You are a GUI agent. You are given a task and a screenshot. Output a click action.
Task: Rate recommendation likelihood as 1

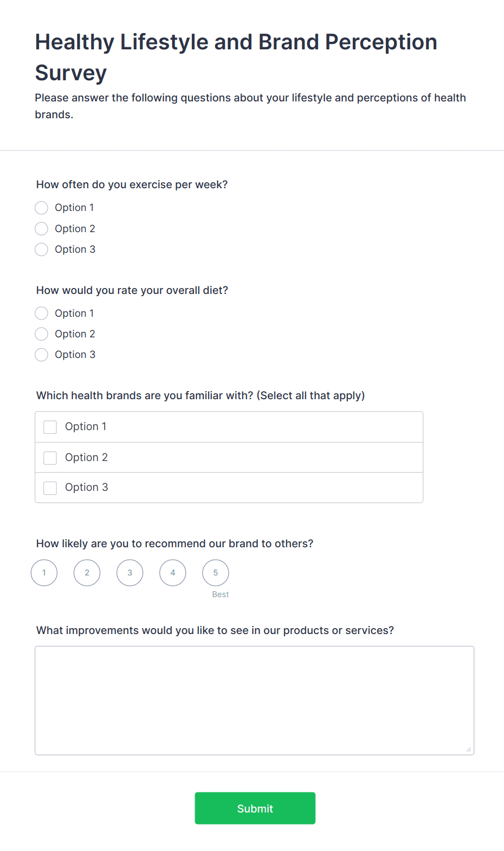pyautogui.click(x=44, y=573)
